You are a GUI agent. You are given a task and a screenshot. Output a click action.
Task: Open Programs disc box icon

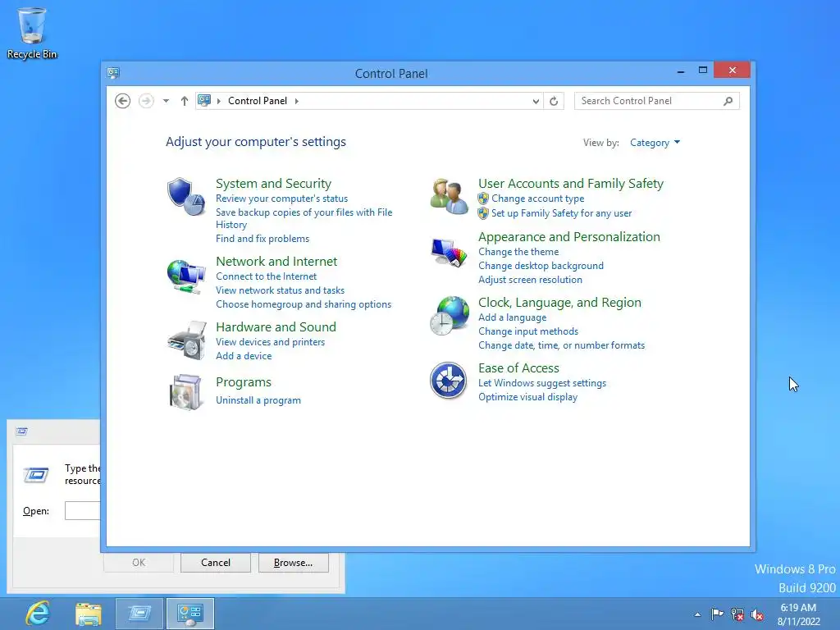pos(185,392)
